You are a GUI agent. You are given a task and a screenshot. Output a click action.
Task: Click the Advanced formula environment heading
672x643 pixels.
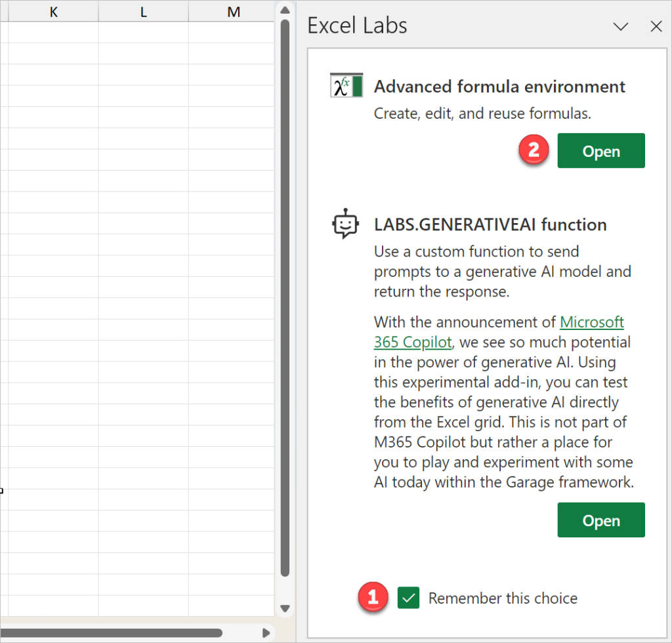pyautogui.click(x=499, y=87)
